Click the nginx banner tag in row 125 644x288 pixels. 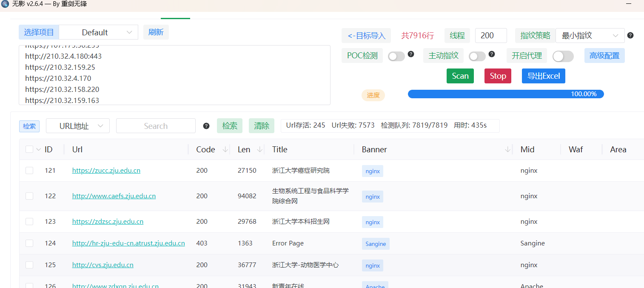(x=373, y=265)
